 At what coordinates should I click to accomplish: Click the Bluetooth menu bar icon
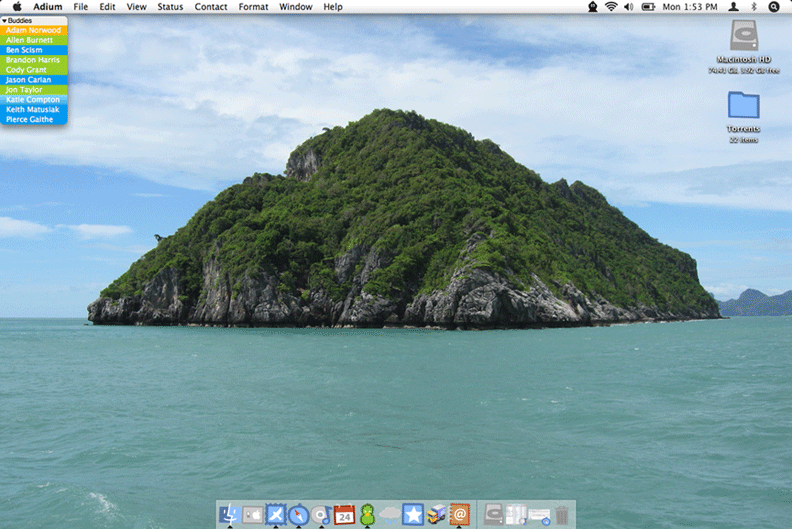pyautogui.click(x=754, y=7)
